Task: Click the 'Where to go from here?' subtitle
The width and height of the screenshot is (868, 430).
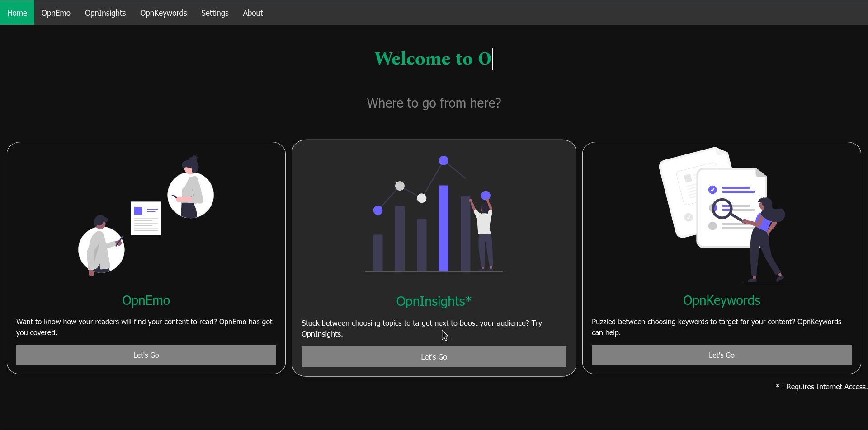Action: (434, 103)
